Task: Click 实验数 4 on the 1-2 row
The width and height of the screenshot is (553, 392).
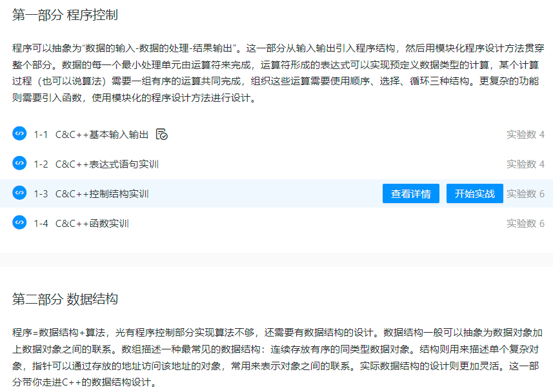Action: (525, 164)
